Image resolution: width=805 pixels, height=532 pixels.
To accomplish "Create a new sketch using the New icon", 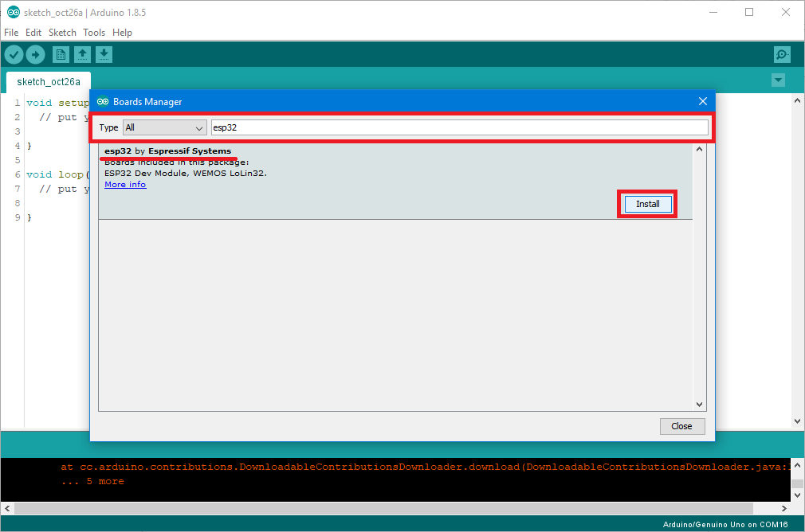I will tap(61, 54).
